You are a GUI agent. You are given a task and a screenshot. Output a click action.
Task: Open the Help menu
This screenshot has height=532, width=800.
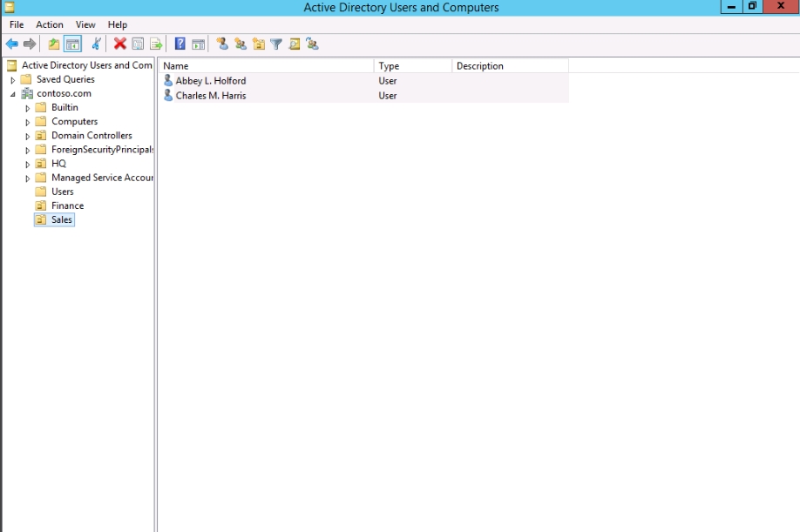118,24
